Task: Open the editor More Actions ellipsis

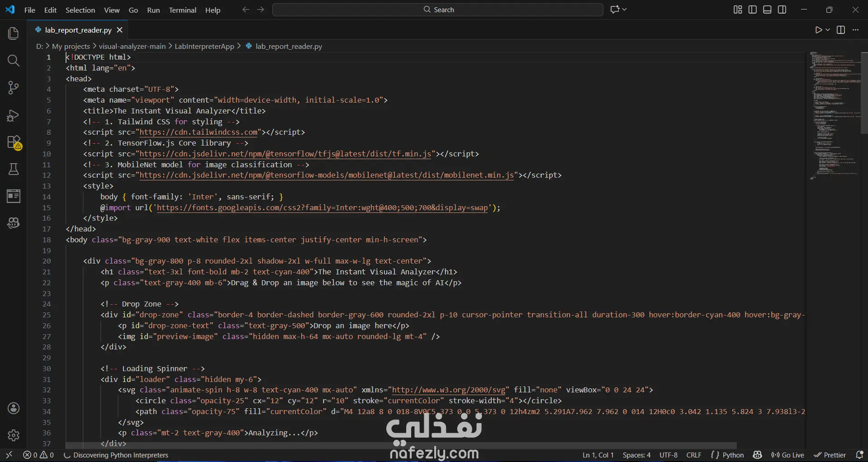Action: (855, 30)
